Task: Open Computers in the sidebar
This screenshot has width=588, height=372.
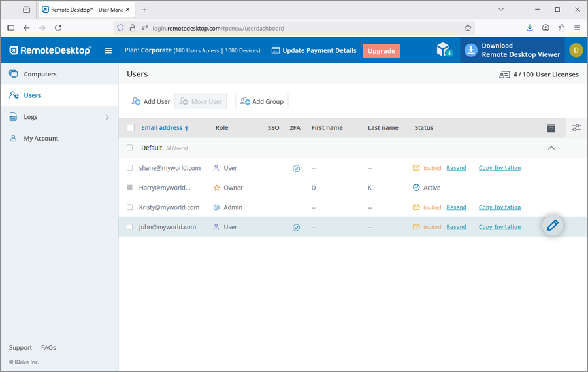Action: tap(40, 74)
